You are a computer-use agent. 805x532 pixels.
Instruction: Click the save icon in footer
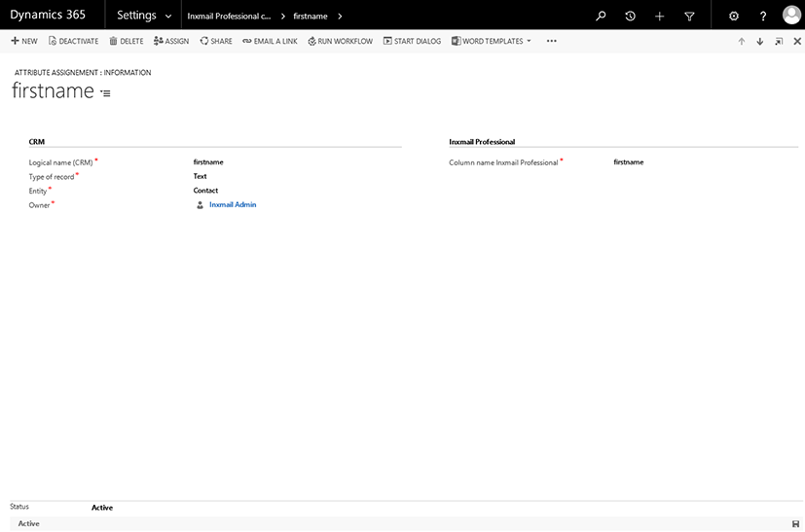point(796,524)
